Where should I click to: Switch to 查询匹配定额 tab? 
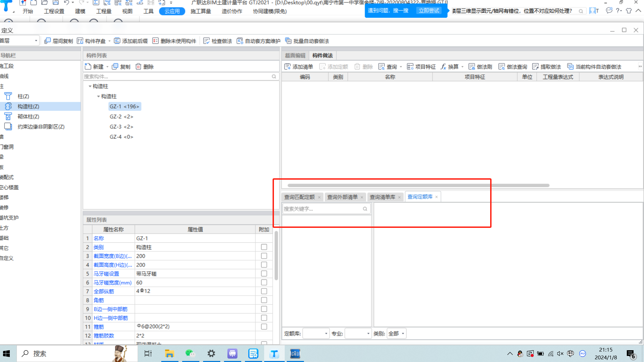300,197
